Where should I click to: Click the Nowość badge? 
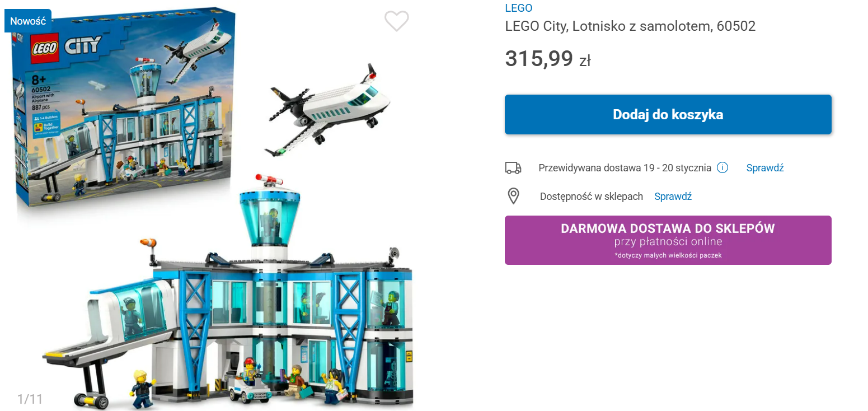point(28,21)
